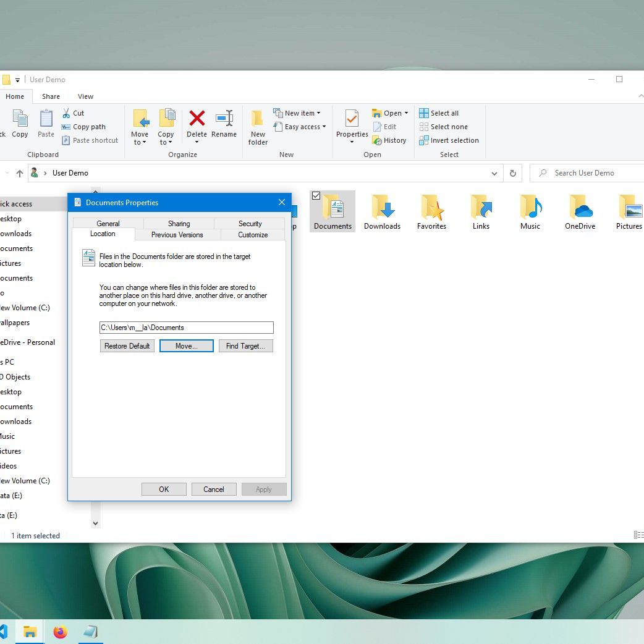The height and width of the screenshot is (644, 644).
Task: Select the OneDrive folder icon
Action: 580,208
